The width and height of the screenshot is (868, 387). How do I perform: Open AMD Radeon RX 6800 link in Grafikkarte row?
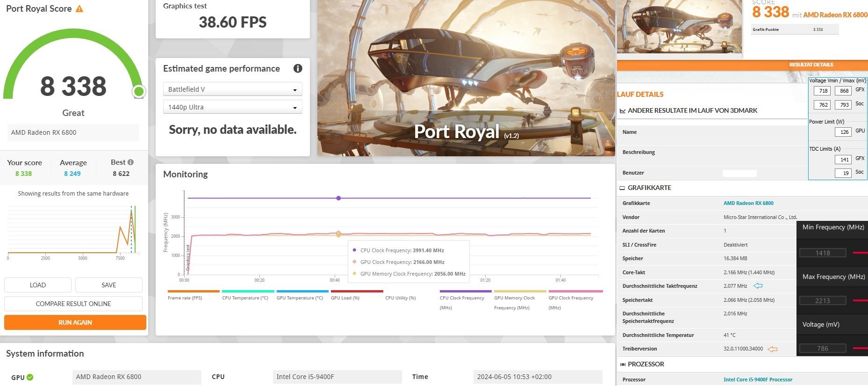pos(748,203)
